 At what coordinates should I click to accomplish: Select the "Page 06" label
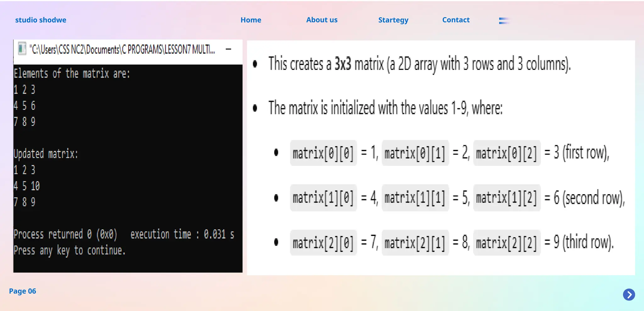point(23,291)
